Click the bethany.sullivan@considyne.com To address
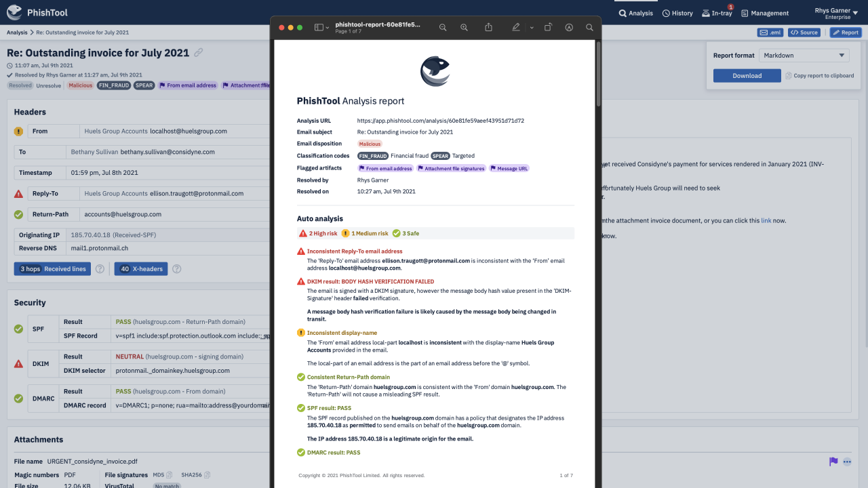The image size is (868, 488). (x=167, y=152)
